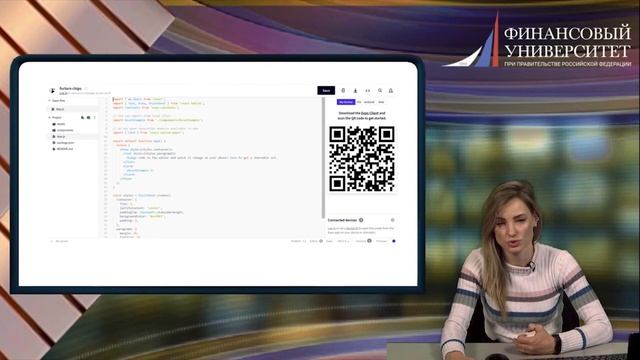Switch to the iOS preview tab
Image resolution: width=640 pixels, height=360 pixels.
pos(359,102)
